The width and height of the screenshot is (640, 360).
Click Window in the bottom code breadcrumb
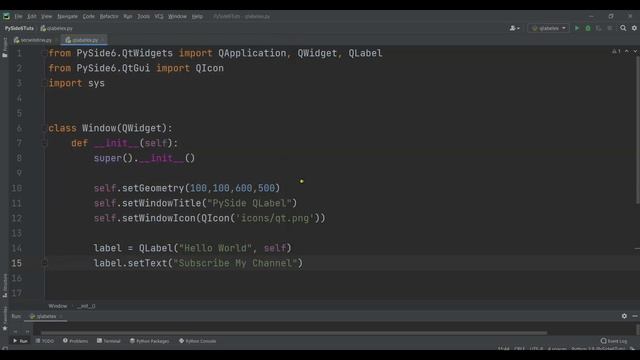pyautogui.click(x=58, y=306)
